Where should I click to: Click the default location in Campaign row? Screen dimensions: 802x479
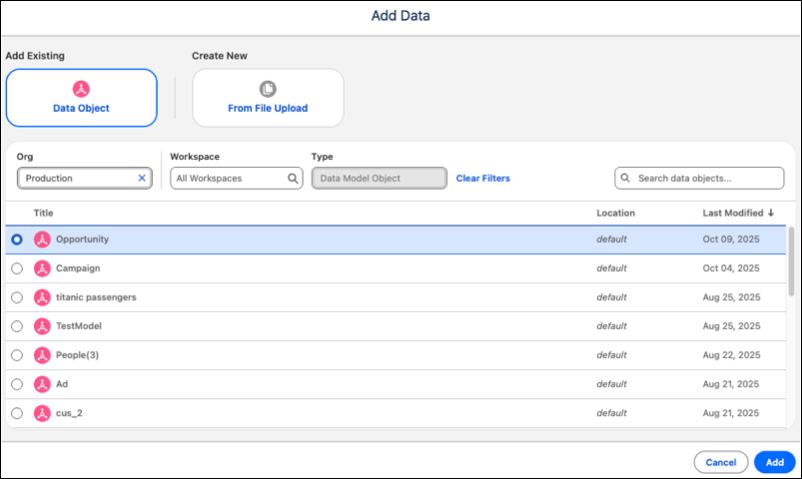pyautogui.click(x=611, y=268)
